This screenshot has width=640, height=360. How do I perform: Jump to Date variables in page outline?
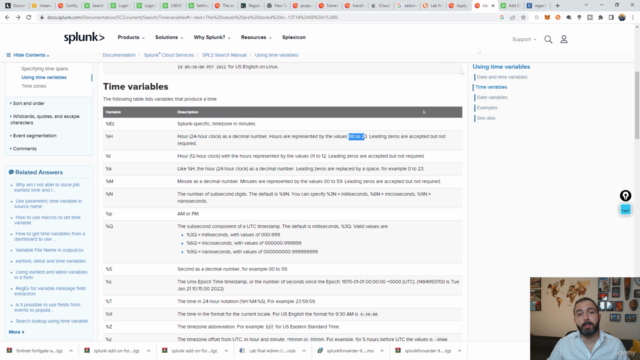492,97
